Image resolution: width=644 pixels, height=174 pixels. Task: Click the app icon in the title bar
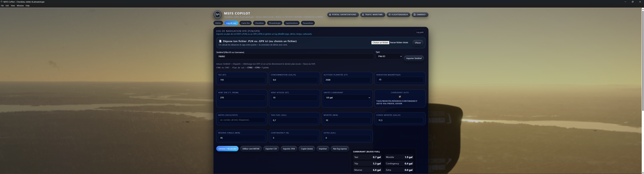[x=2, y=2]
